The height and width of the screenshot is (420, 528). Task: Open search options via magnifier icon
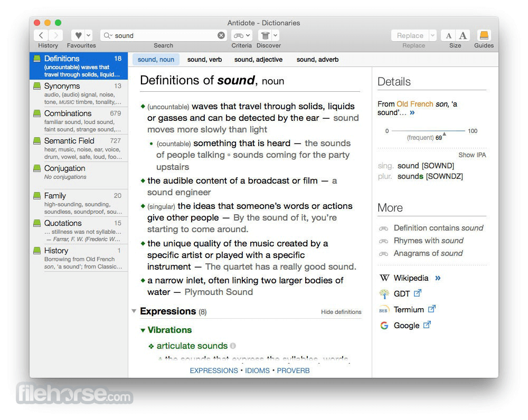pos(108,35)
